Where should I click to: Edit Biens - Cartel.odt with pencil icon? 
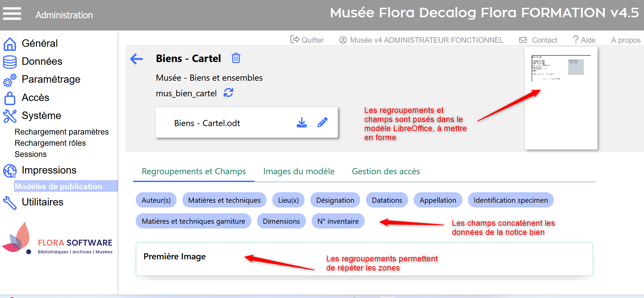322,123
